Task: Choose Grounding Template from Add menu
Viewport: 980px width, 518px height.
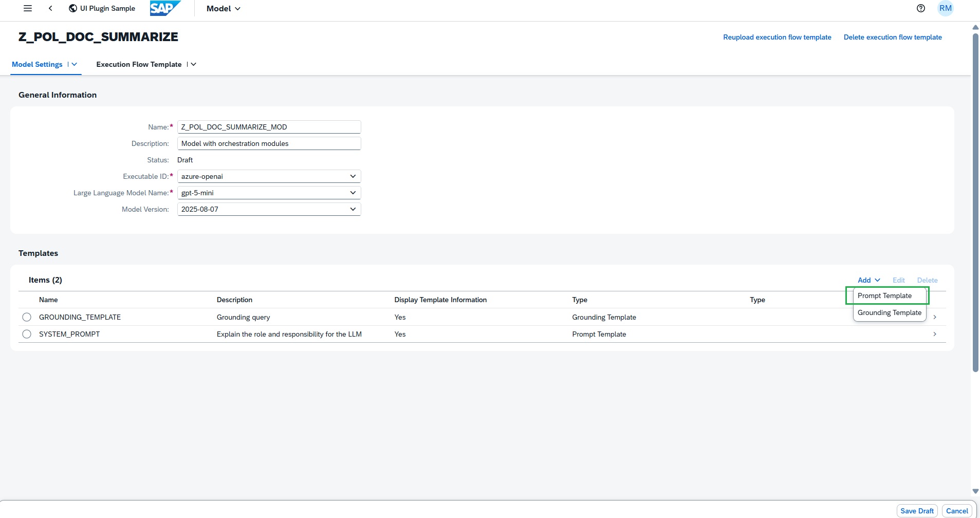Action: pyautogui.click(x=890, y=312)
